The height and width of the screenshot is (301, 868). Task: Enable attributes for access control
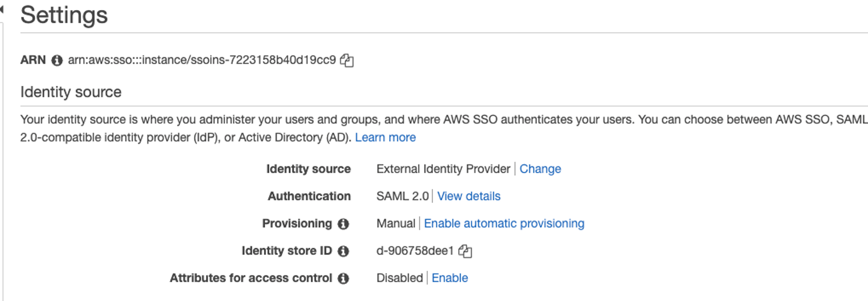tap(450, 278)
